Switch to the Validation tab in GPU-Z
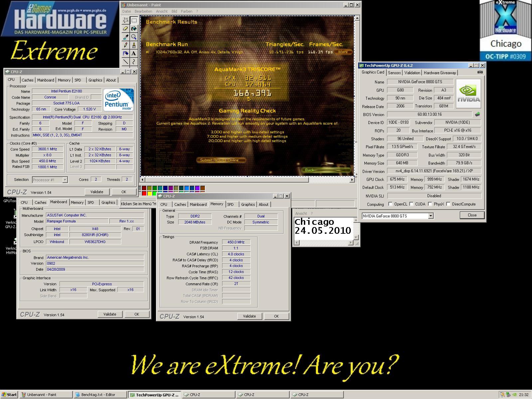 [412, 73]
